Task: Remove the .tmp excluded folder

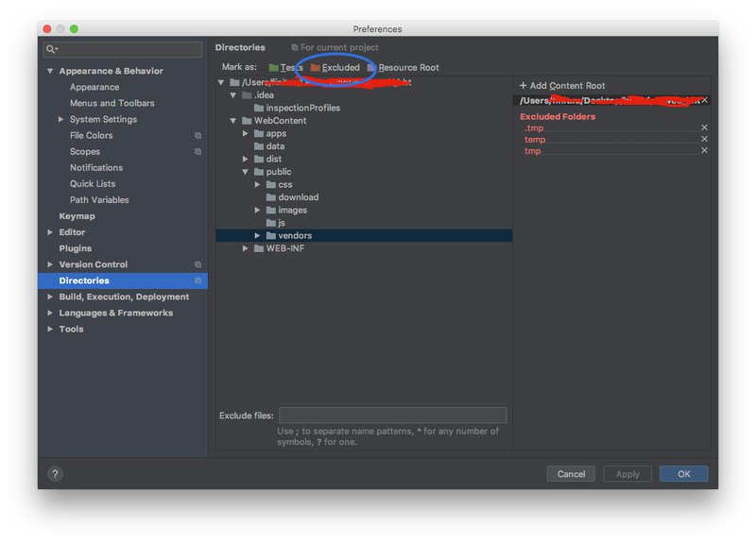Action: pos(704,127)
